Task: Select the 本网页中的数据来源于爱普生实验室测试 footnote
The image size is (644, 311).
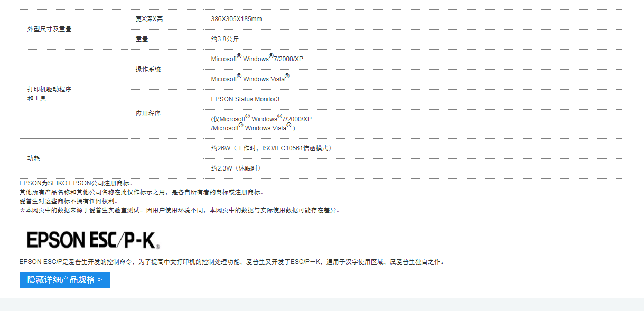Action: pos(181,210)
